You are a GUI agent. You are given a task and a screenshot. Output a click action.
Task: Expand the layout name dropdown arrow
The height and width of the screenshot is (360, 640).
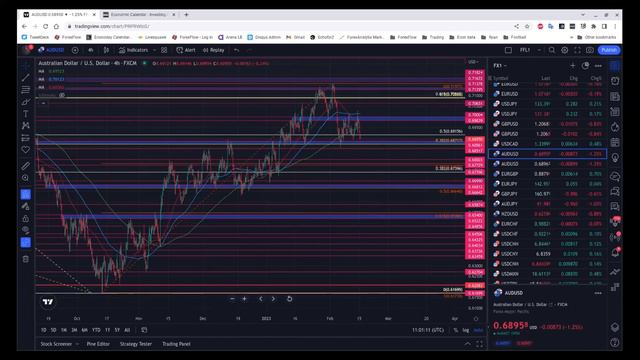[x=539, y=50]
